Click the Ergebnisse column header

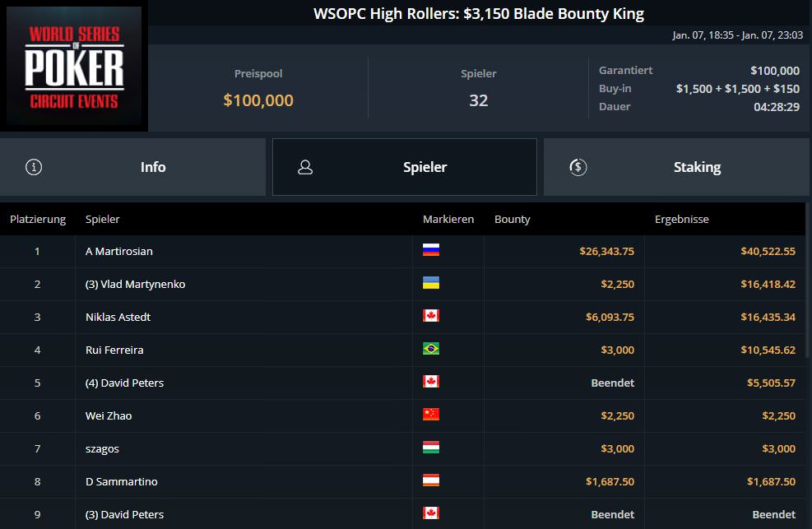[681, 220]
